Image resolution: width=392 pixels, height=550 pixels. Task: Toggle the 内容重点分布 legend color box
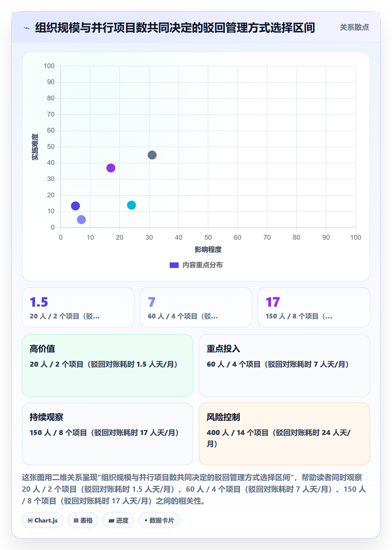click(x=174, y=265)
